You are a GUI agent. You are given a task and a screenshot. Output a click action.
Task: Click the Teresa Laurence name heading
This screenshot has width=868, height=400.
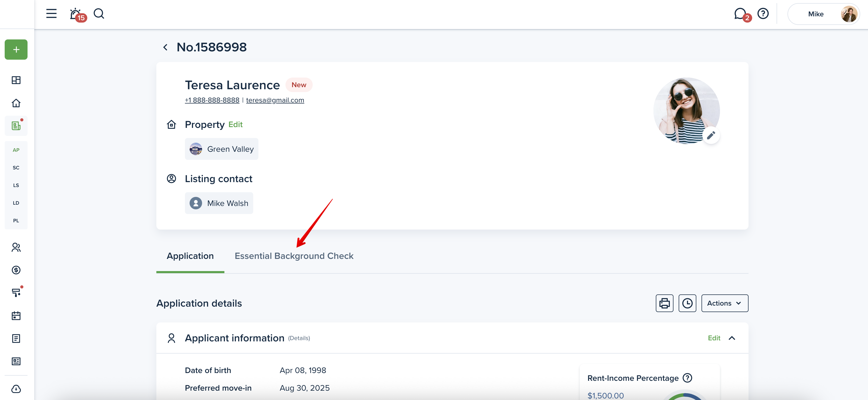[x=232, y=85]
